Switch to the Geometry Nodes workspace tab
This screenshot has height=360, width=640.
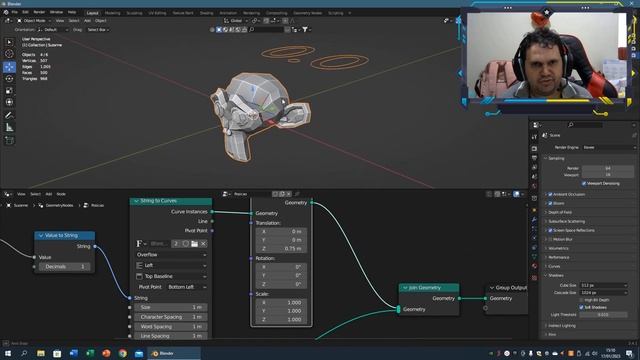pyautogui.click(x=307, y=13)
